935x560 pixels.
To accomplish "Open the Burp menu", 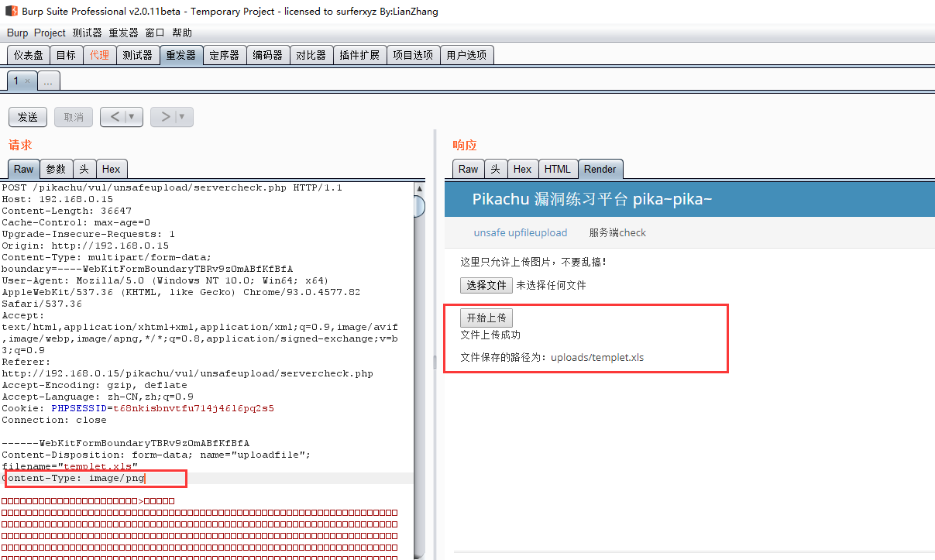I will click(17, 33).
